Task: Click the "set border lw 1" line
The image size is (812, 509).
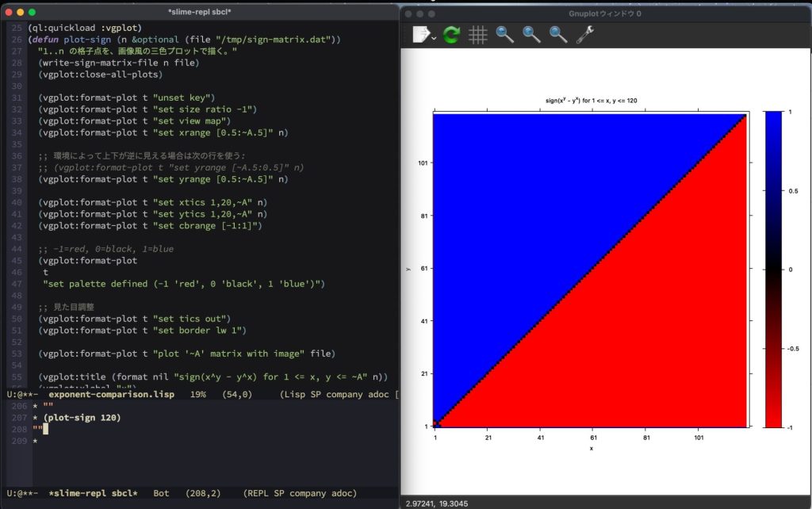Action: 142,331
